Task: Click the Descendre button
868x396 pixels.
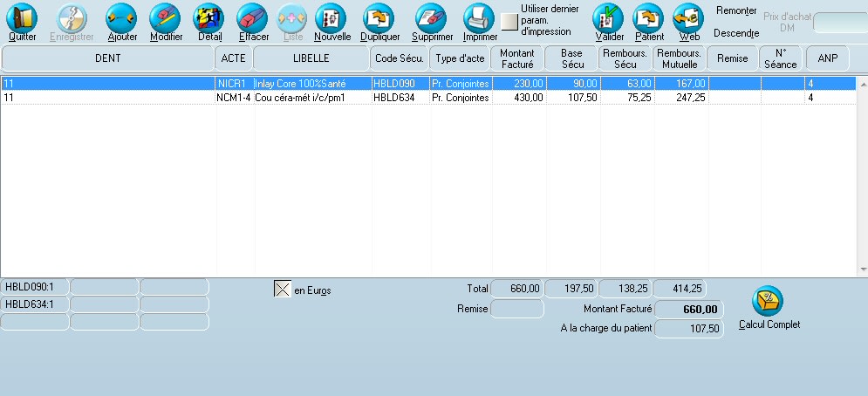Action: point(735,33)
